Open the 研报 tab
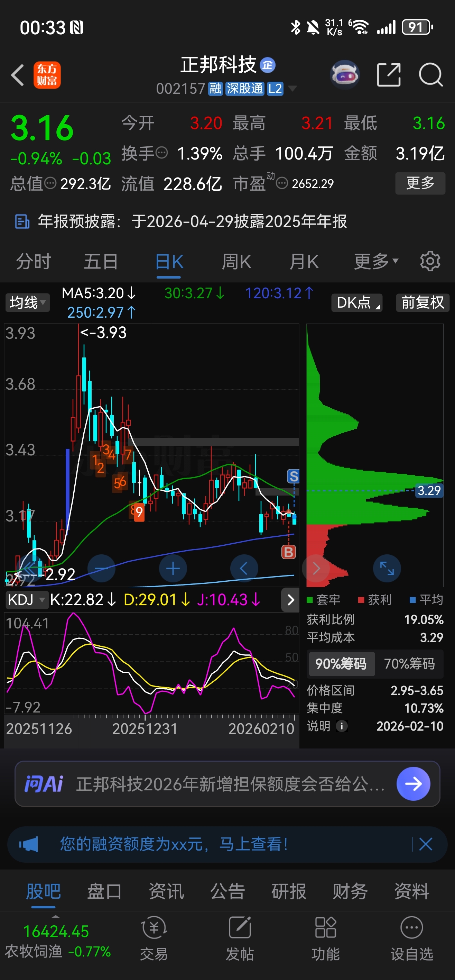 click(x=289, y=891)
